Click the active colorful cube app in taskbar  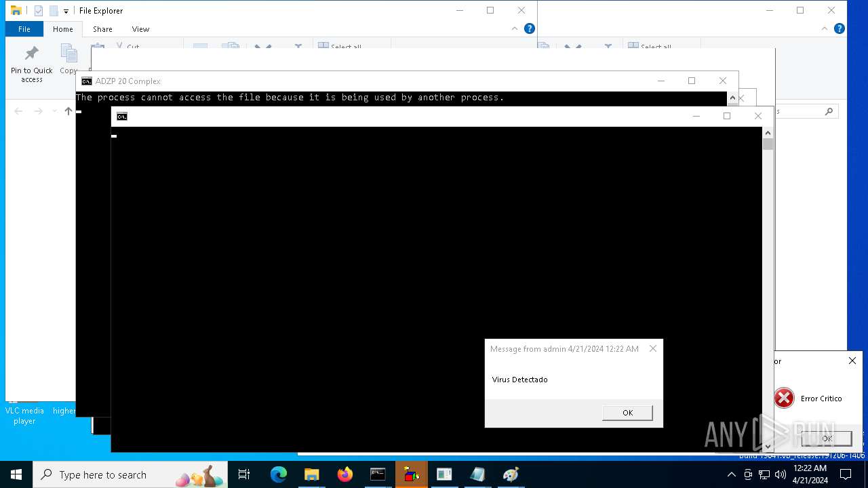click(412, 474)
